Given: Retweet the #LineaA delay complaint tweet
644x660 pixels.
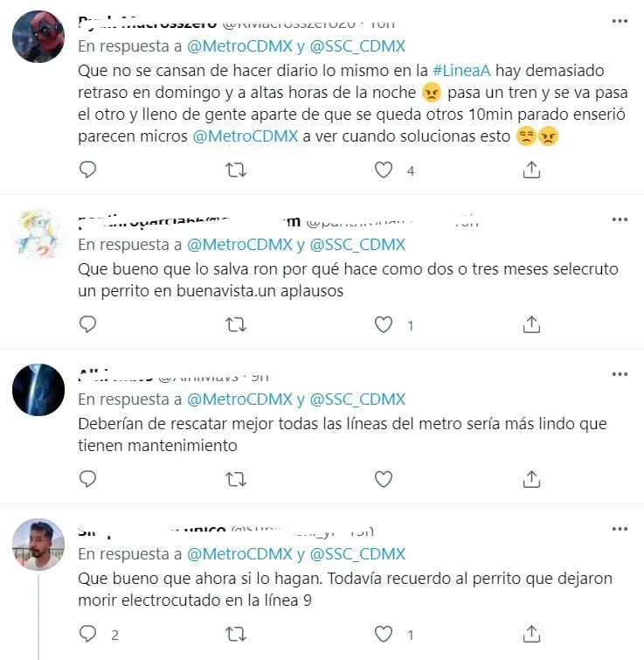Looking at the screenshot, I should point(236,170).
